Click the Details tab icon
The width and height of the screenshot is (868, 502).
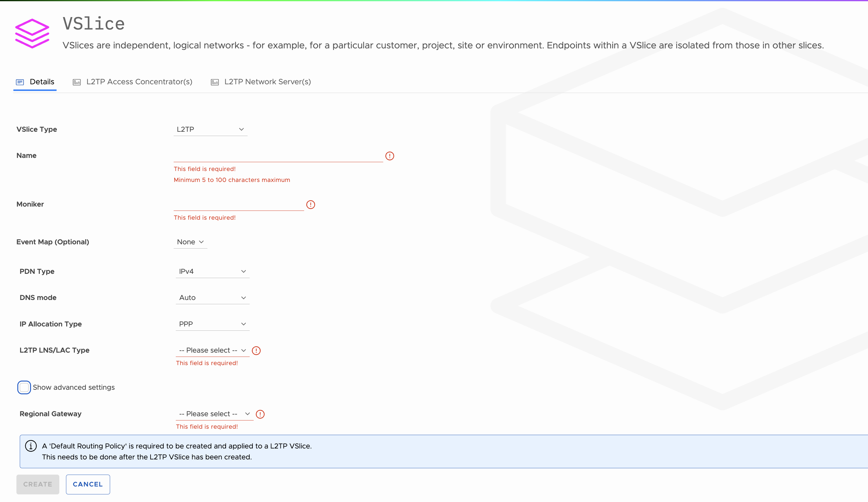[x=20, y=82]
